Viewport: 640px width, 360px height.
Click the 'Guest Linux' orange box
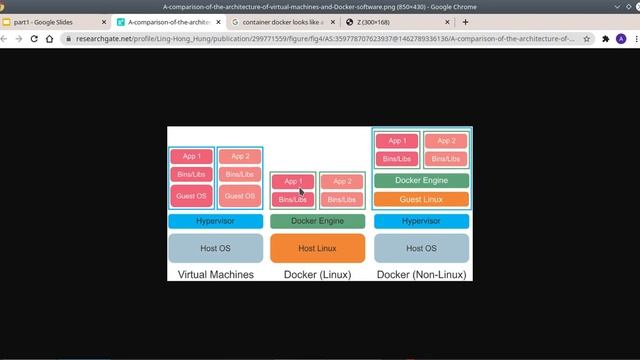click(x=421, y=199)
